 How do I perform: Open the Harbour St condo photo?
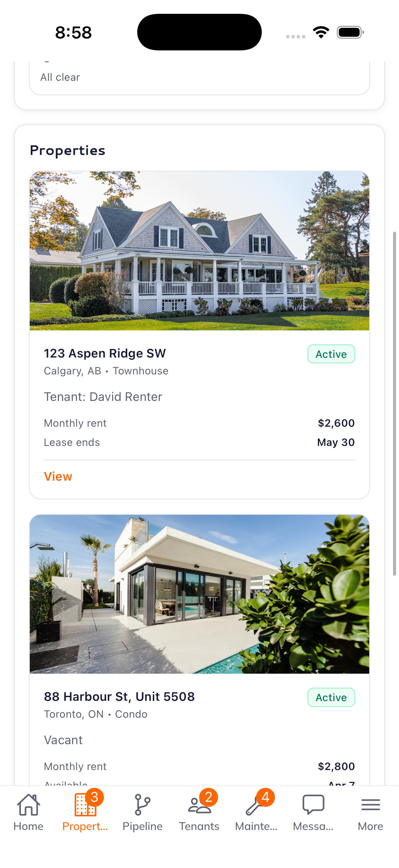pyautogui.click(x=199, y=594)
